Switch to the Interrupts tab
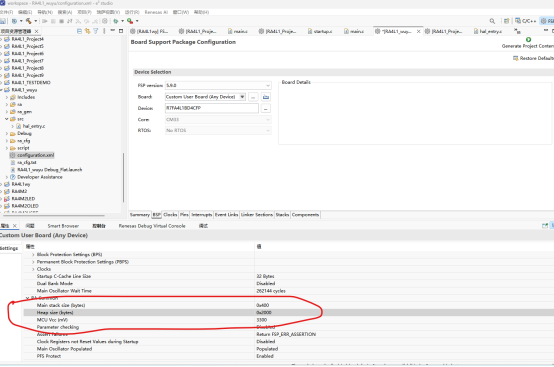This screenshot has width=554, height=367. click(202, 215)
